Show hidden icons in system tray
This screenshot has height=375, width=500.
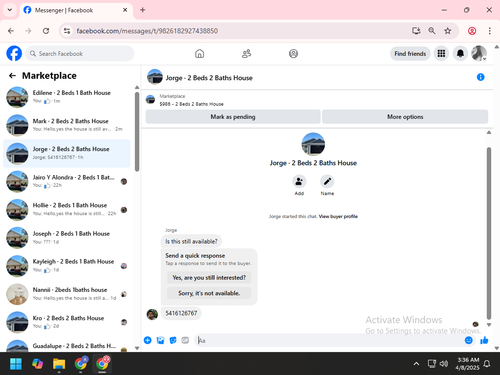point(416,364)
